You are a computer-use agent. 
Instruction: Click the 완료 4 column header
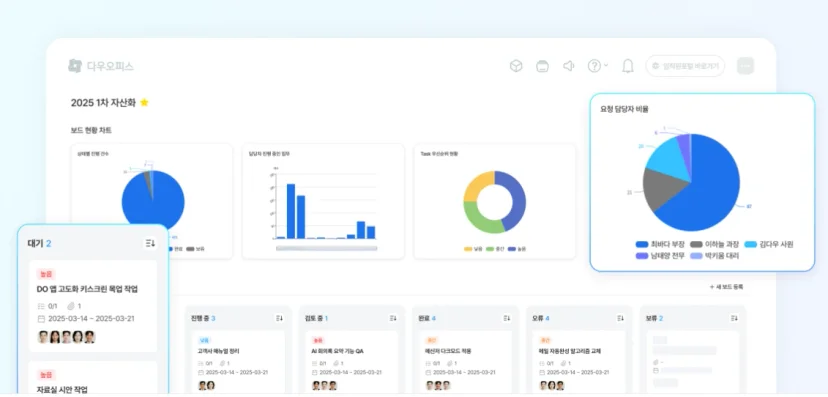(x=426, y=318)
